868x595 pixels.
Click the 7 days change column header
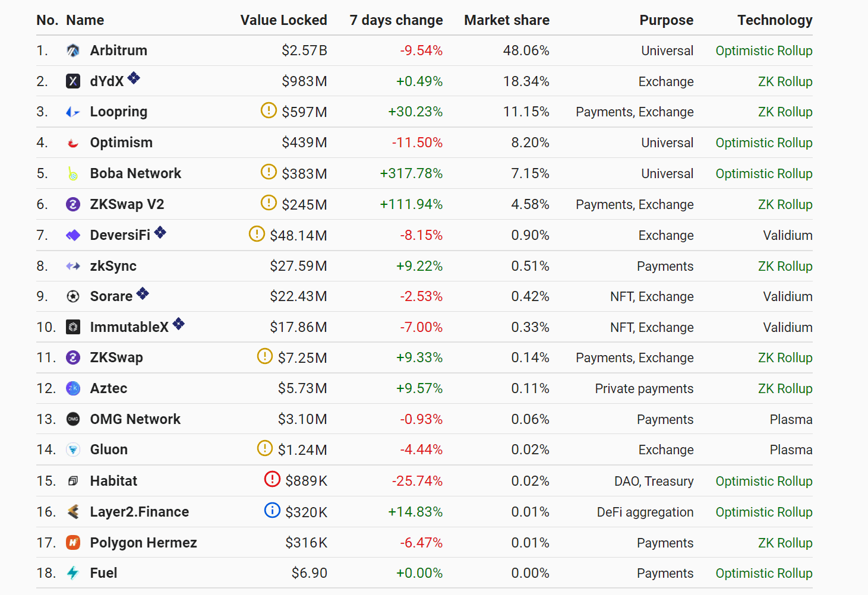point(396,20)
